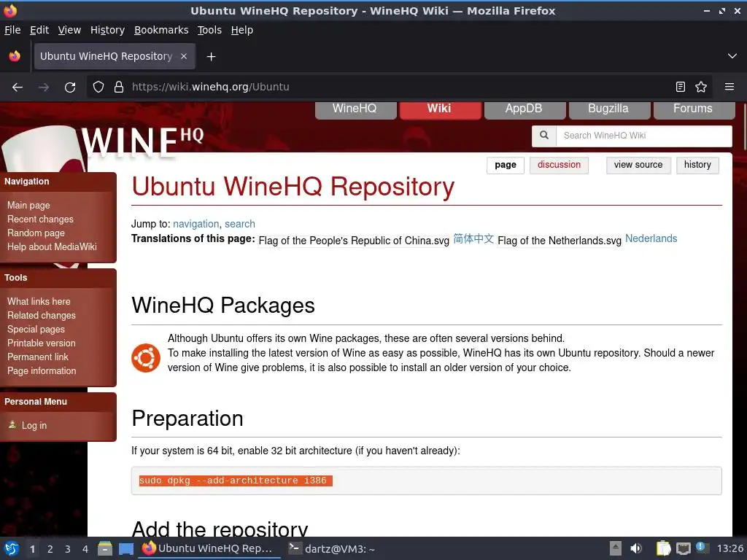Open a new tab with the plus icon
747x560 pixels.
pos(211,57)
